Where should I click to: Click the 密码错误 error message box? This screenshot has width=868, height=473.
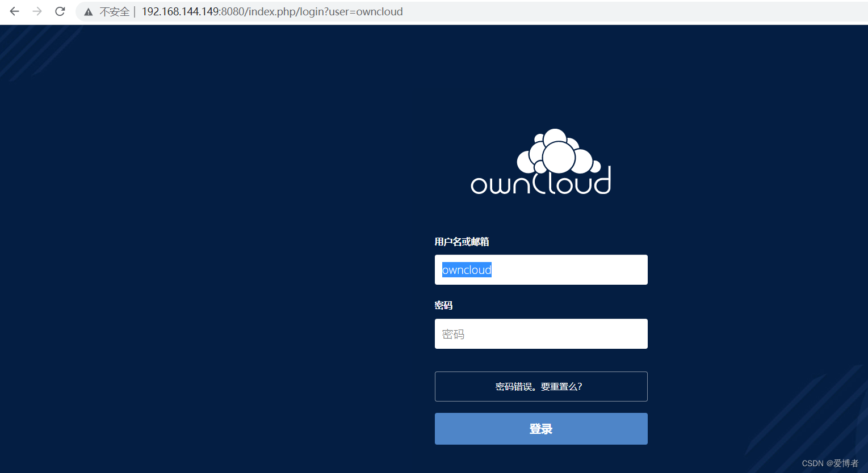540,386
